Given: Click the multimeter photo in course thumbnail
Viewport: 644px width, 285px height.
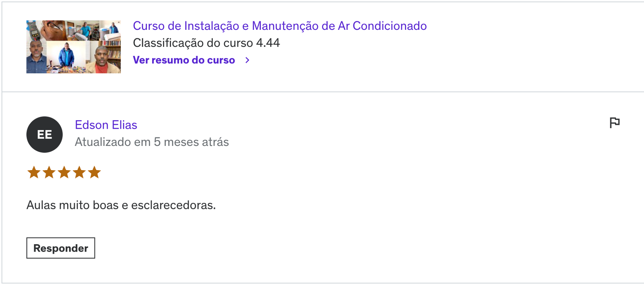Looking at the screenshot, I should (x=33, y=30).
